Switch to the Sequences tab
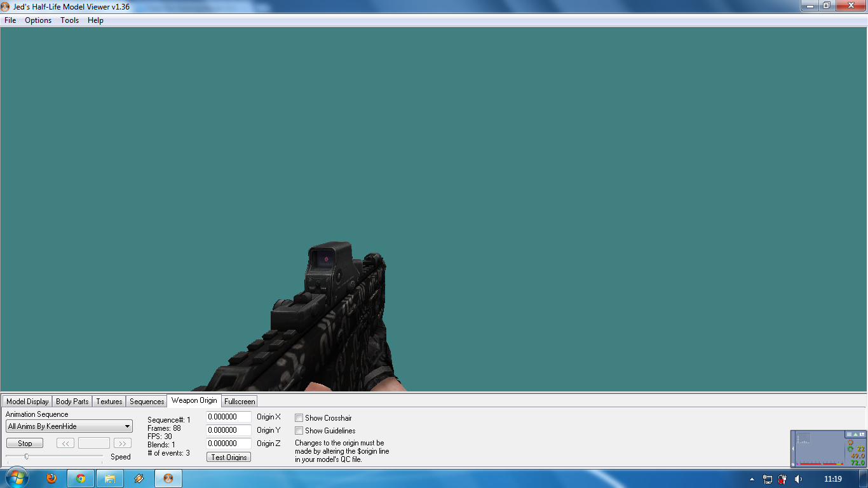Viewport: 868px width, 488px height. [x=147, y=402]
